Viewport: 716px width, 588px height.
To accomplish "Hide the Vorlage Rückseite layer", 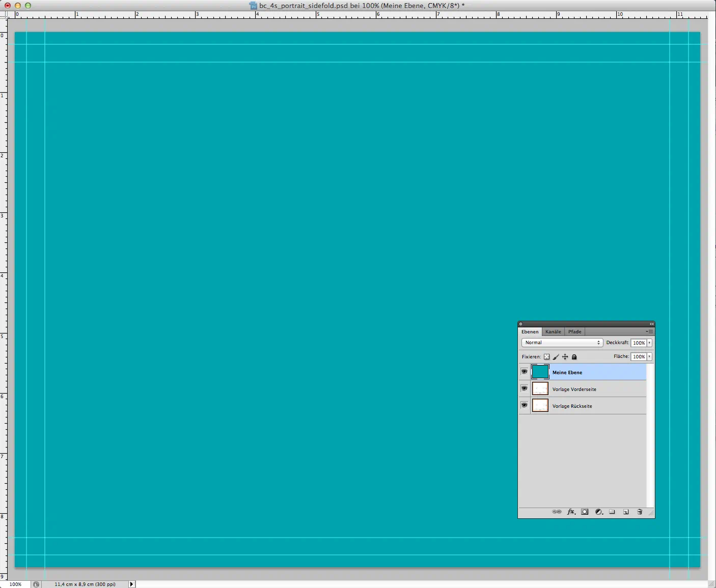I will point(524,405).
